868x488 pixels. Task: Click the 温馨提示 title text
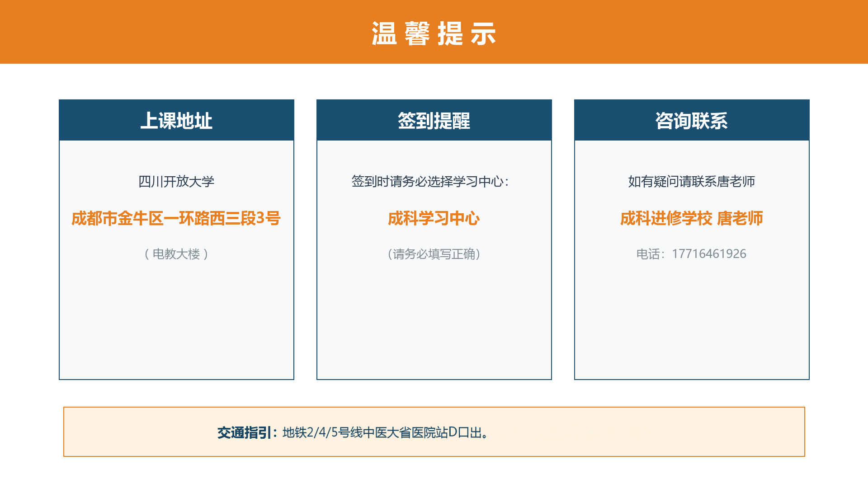click(x=434, y=33)
